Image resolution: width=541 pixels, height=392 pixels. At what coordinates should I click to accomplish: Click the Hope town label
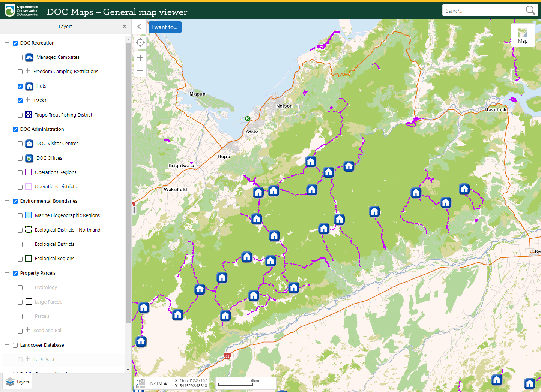[224, 157]
